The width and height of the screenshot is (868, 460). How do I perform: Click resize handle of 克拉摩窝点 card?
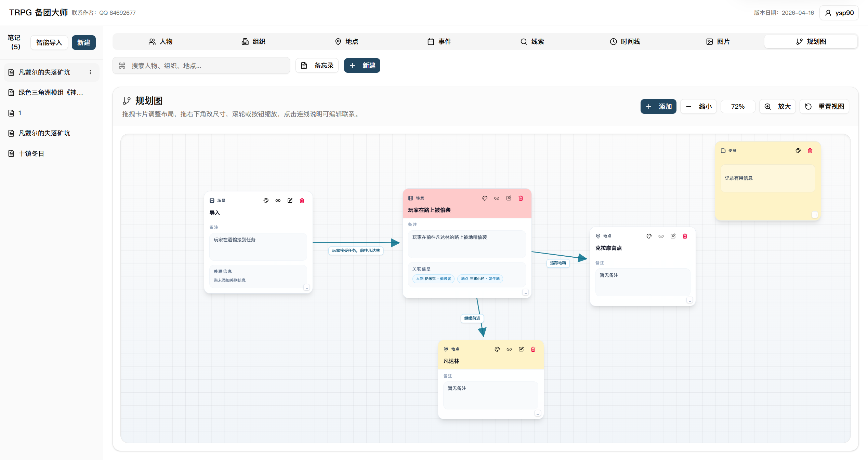tap(690, 300)
